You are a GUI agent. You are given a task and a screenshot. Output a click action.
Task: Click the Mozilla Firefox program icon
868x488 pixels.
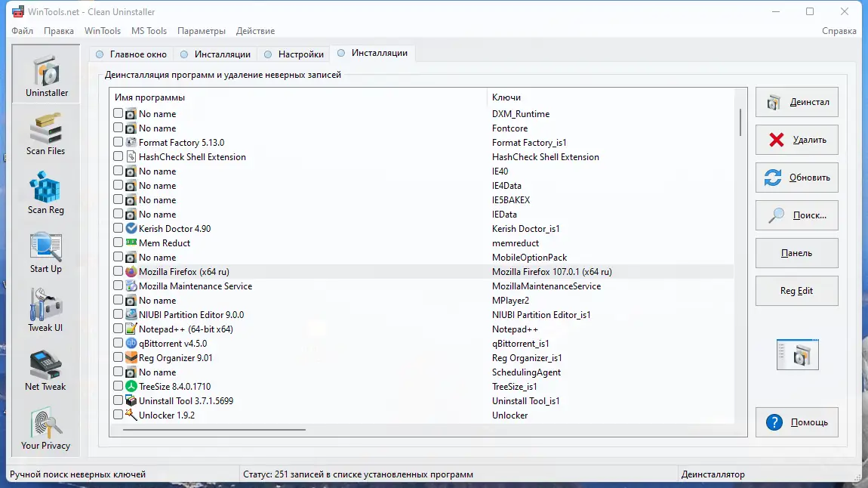[x=131, y=271]
